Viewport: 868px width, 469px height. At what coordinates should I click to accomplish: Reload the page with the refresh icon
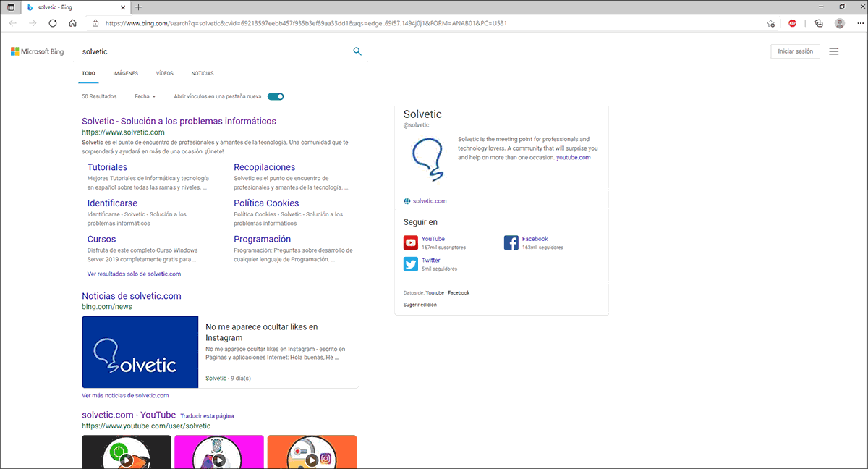(53, 23)
